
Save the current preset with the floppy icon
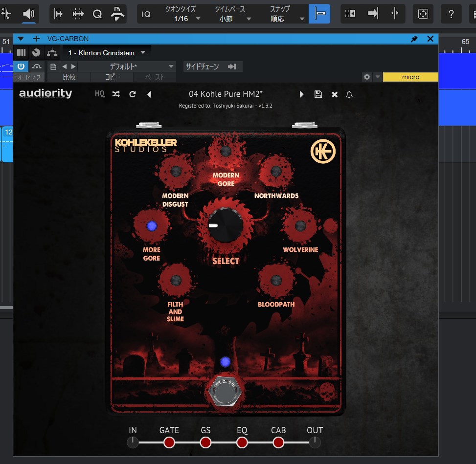(x=318, y=94)
